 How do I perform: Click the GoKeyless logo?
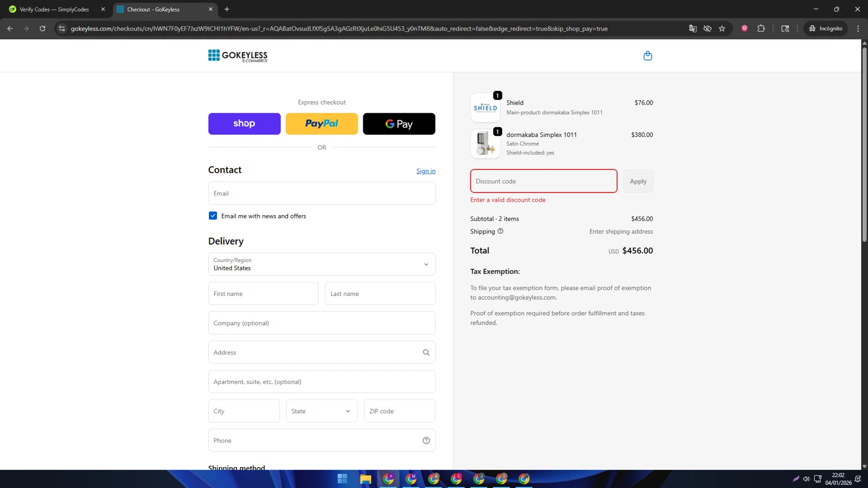tap(238, 56)
